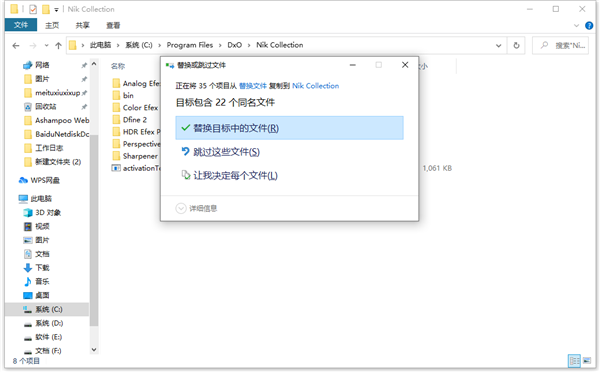Select 工作日志 folder in sidebar
Screen dimensions: 600x372
pyautogui.click(x=49, y=148)
